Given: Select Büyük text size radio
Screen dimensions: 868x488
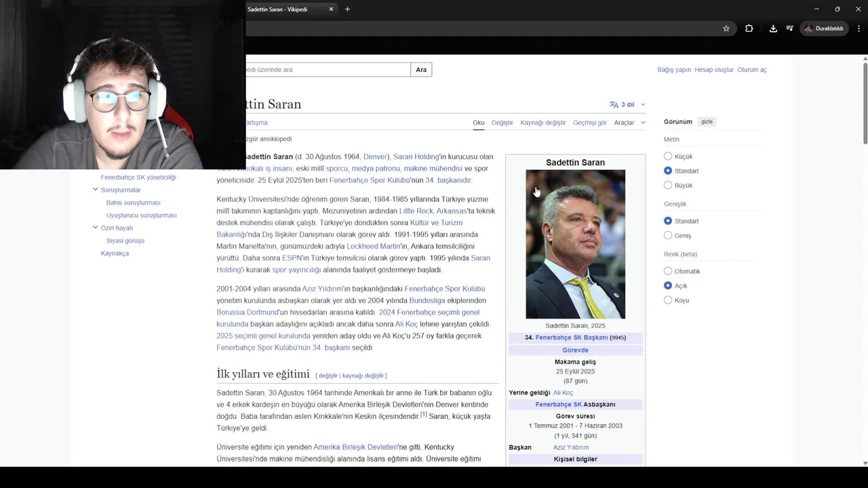Looking at the screenshot, I should [668, 185].
